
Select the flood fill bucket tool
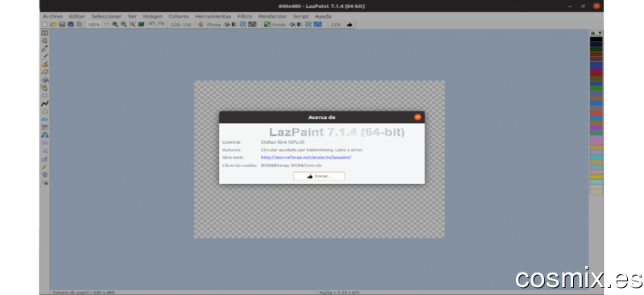pos(45,80)
